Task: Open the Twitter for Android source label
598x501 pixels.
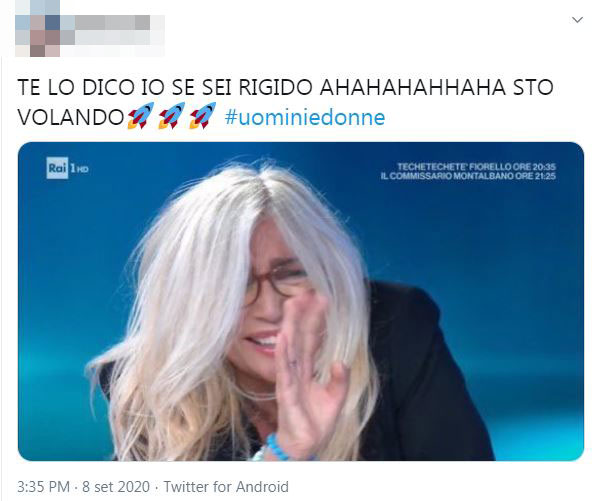Action: tap(226, 487)
